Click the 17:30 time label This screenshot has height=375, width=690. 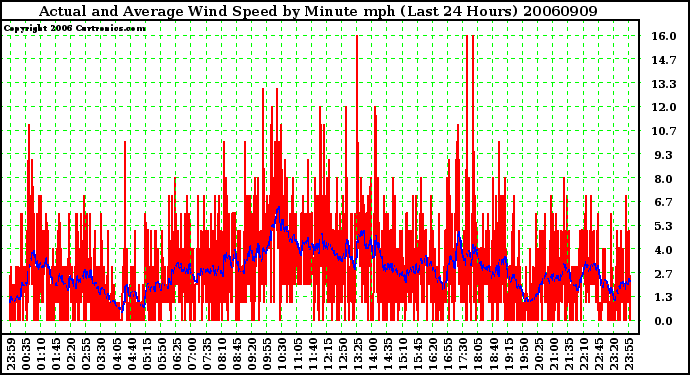[463, 354]
